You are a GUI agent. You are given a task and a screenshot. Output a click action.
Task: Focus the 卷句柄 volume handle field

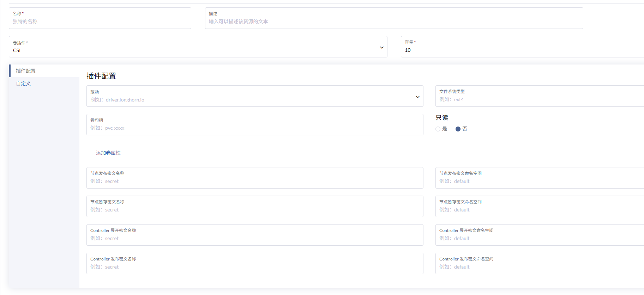[x=254, y=128]
